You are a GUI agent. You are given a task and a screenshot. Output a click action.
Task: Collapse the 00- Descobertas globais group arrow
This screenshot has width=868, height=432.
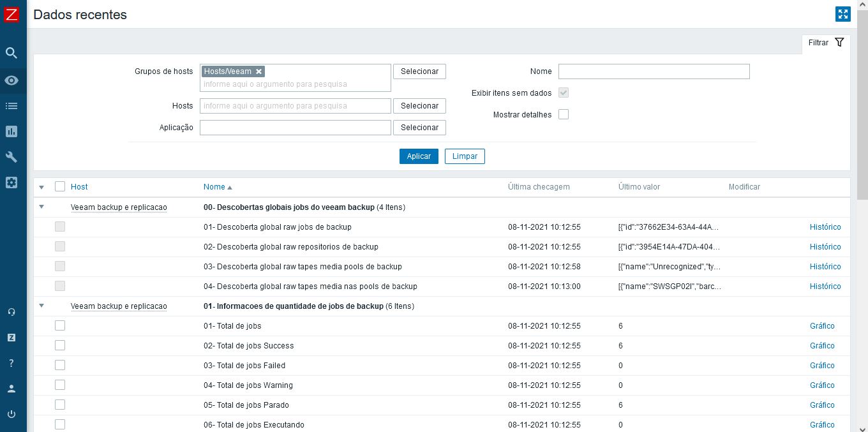pos(41,207)
